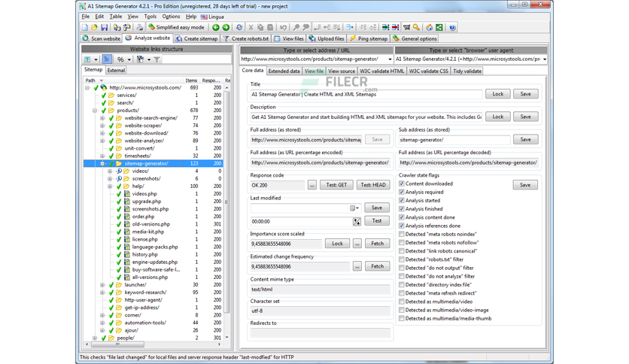This screenshot has width=629, height=364.
Task: Click the shopping cart icon in toolbar
Action: pyautogui.click(x=406, y=27)
